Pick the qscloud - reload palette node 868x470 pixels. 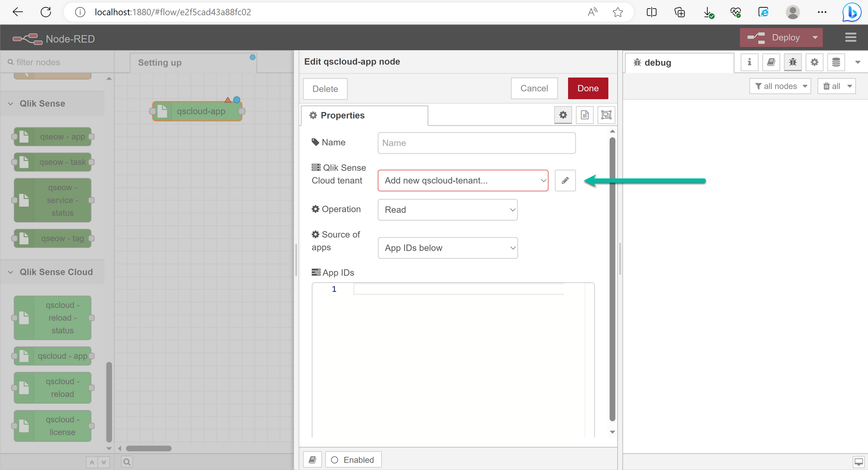53,388
